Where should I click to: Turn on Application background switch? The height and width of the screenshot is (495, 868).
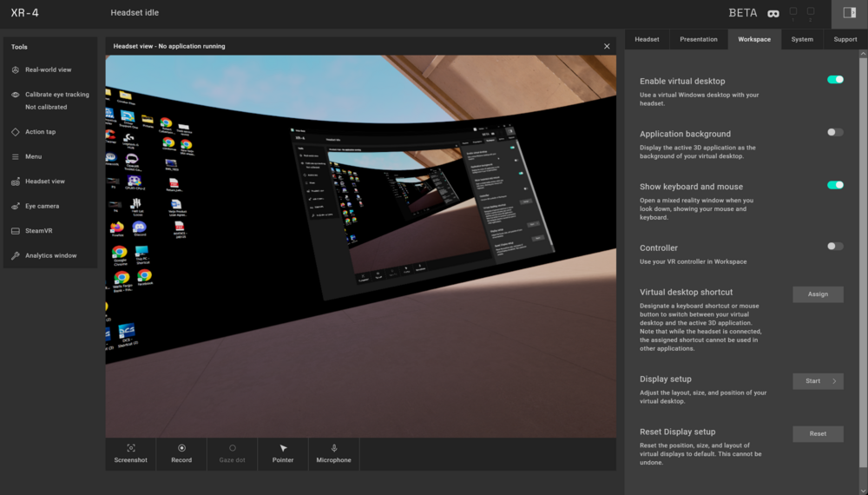coord(835,132)
